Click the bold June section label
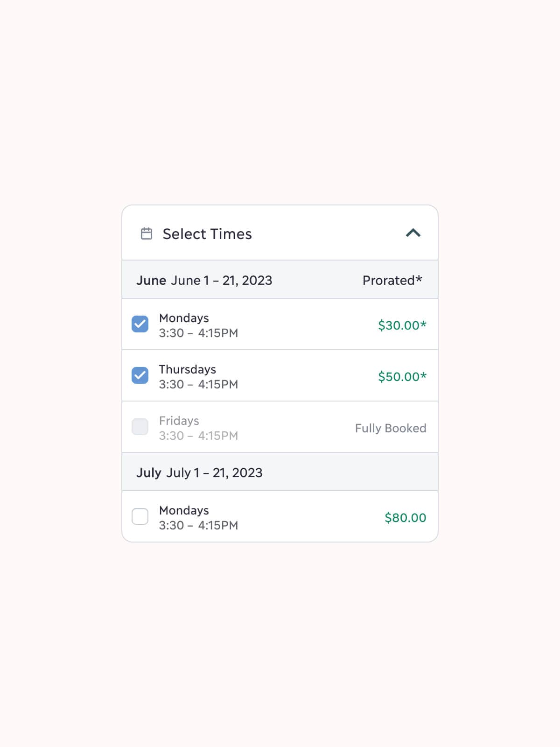The image size is (560, 747). point(151,280)
